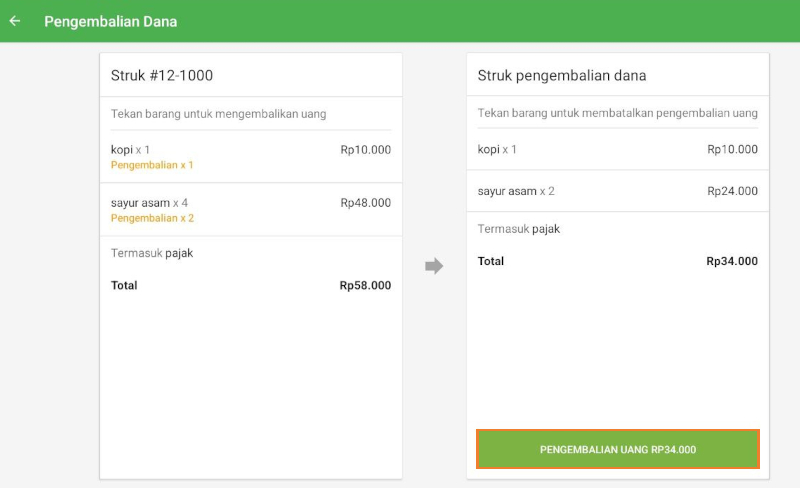The image size is (800, 488).
Task: Click the Tekan barang untuk mengembalikan uang hint
Action: point(219,114)
